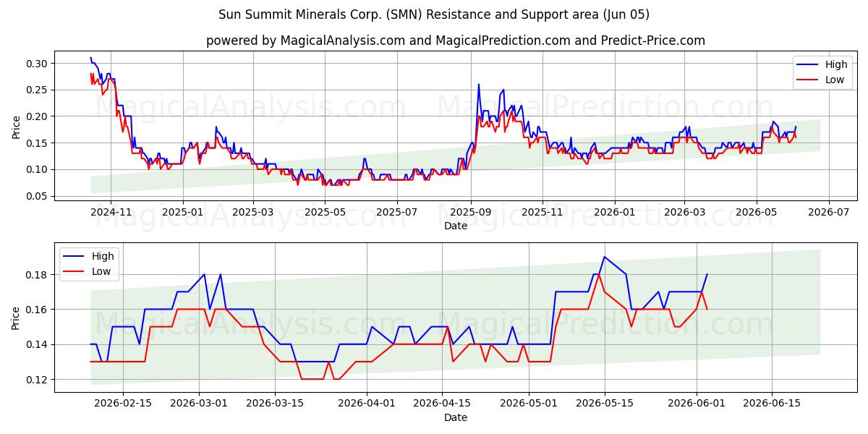This screenshot has height=434, width=868.
Task: Click the bottom chart '2026-05-15' date tick
Action: (x=605, y=403)
